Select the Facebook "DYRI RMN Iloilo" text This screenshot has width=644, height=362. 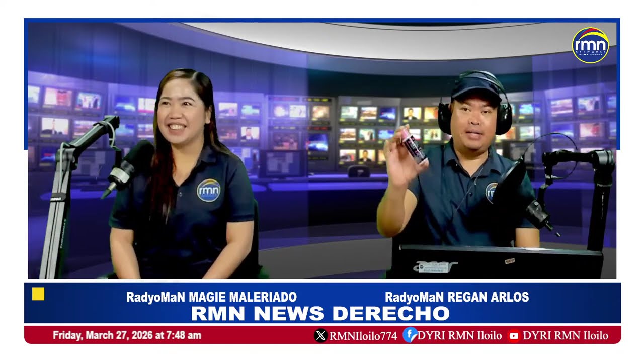coord(459,336)
